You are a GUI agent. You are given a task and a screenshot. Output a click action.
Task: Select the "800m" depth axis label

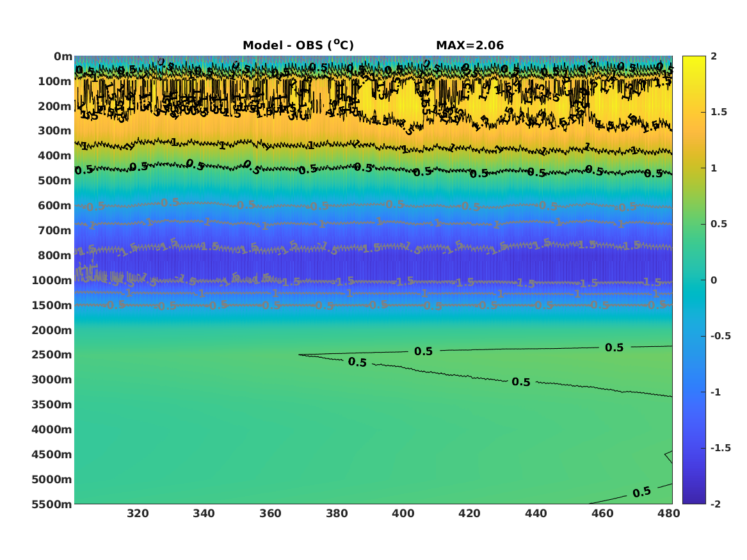(x=55, y=255)
